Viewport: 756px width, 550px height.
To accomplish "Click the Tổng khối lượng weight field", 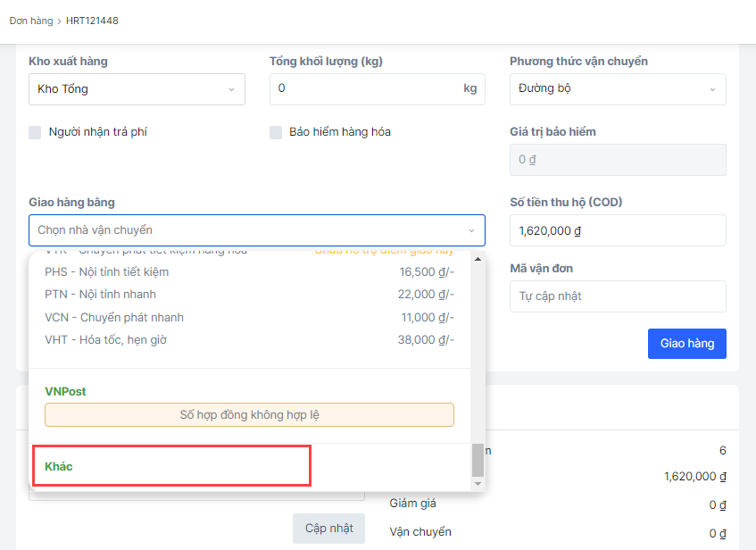I will pos(366,89).
